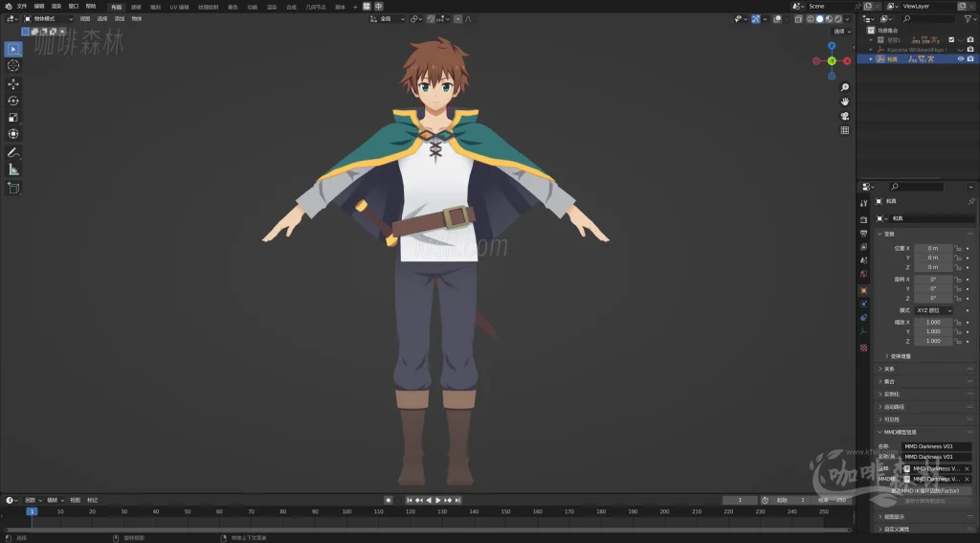This screenshot has height=543, width=980.
Task: Toggle camera view gizmo icon
Action: pyautogui.click(x=845, y=116)
